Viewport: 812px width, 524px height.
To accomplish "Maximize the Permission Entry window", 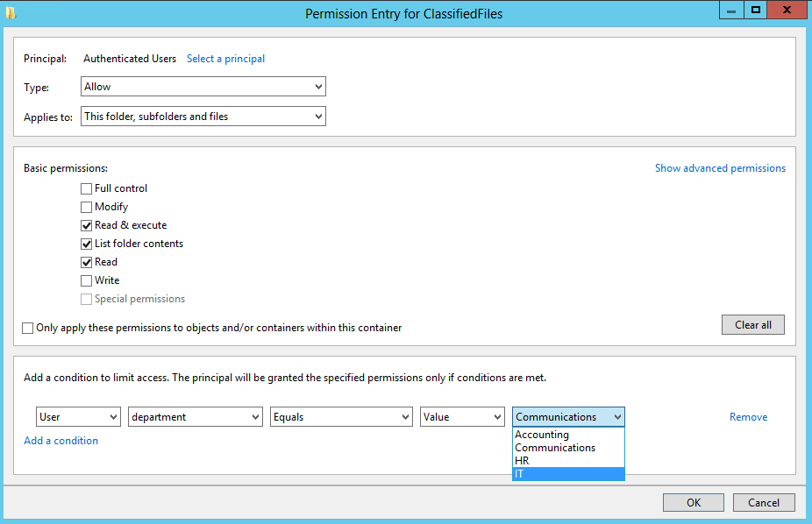I will tap(755, 10).
